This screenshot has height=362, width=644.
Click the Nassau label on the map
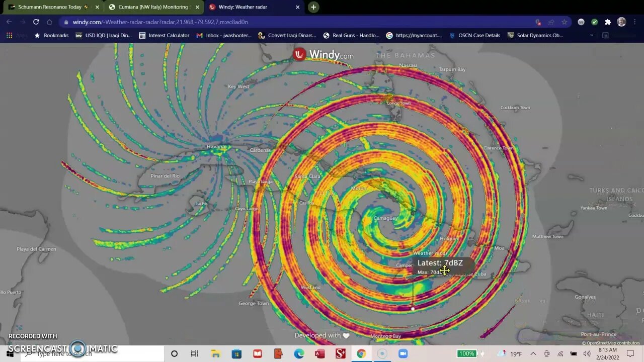click(408, 65)
